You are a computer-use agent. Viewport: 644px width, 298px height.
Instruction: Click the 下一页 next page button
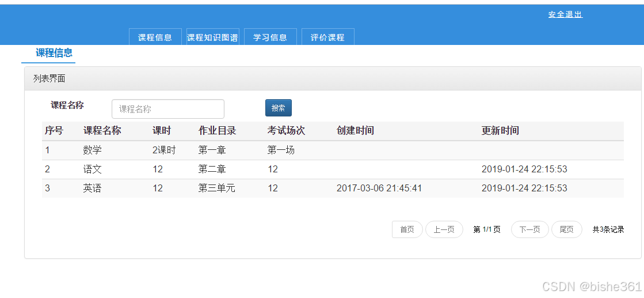tap(530, 229)
